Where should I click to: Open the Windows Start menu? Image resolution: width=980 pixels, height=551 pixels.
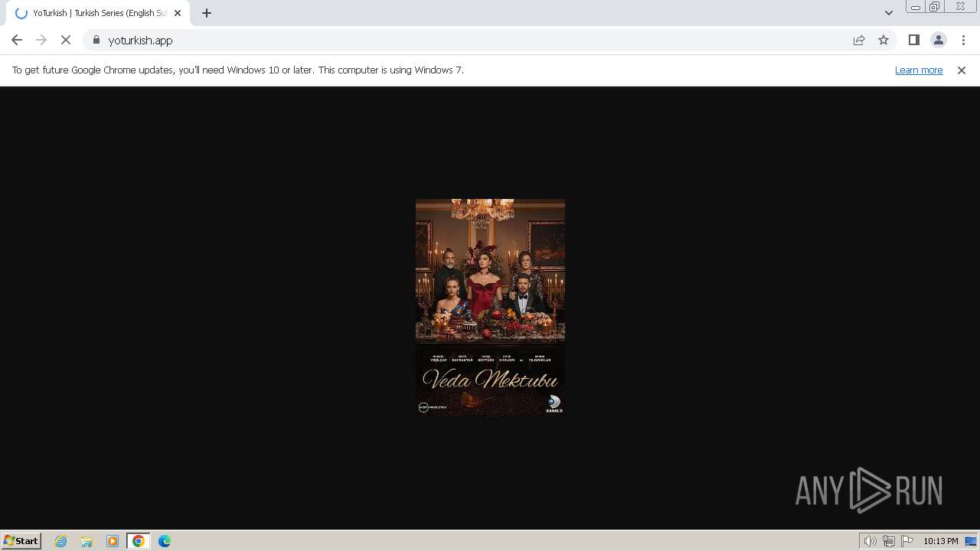coord(21,540)
